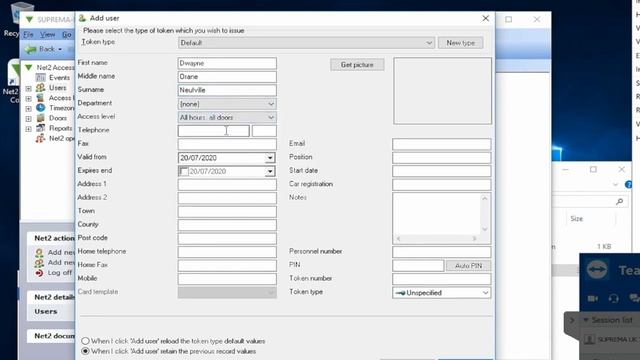Screen dimensions: 640x360
Task: Click the Middle name field
Action: pyautogui.click(x=227, y=77)
